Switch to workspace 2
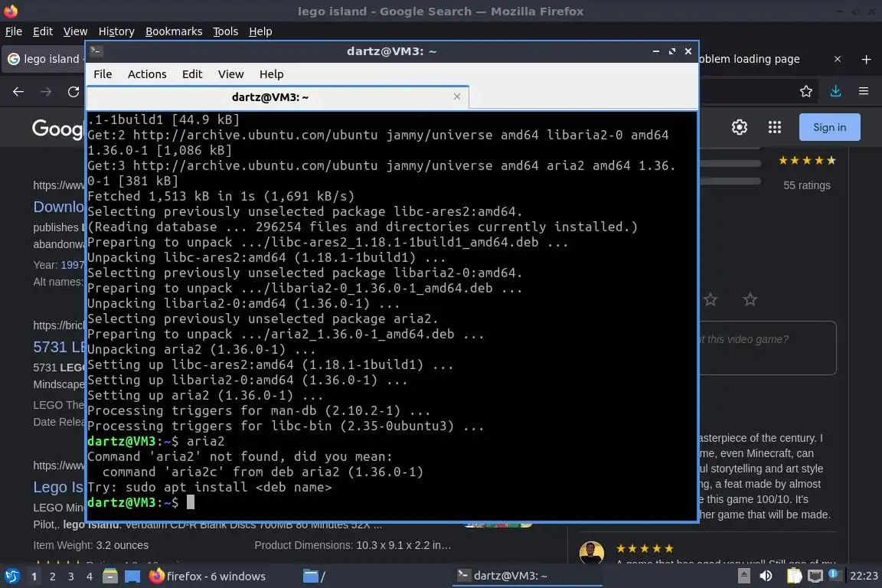 [52, 577]
